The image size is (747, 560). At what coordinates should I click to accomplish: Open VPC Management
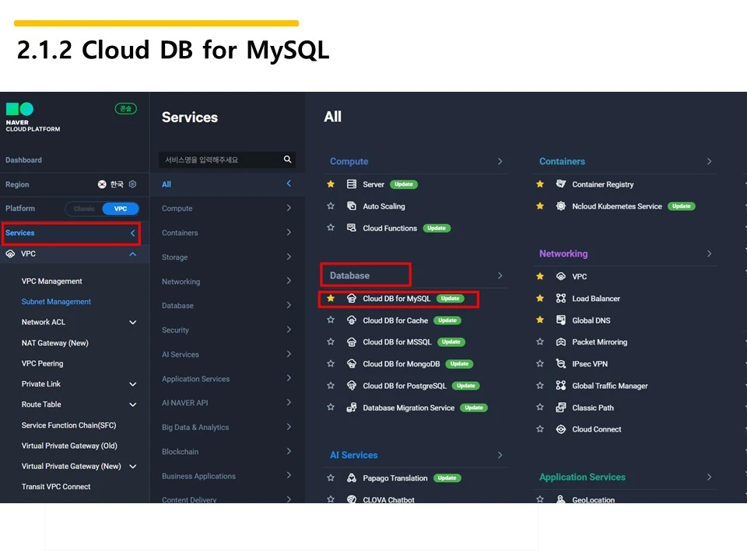[x=51, y=281]
